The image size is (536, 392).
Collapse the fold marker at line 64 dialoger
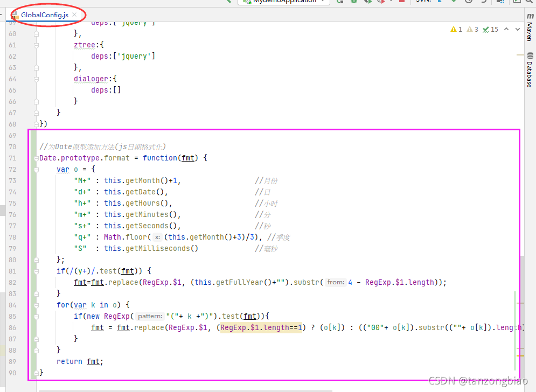[x=36, y=79]
